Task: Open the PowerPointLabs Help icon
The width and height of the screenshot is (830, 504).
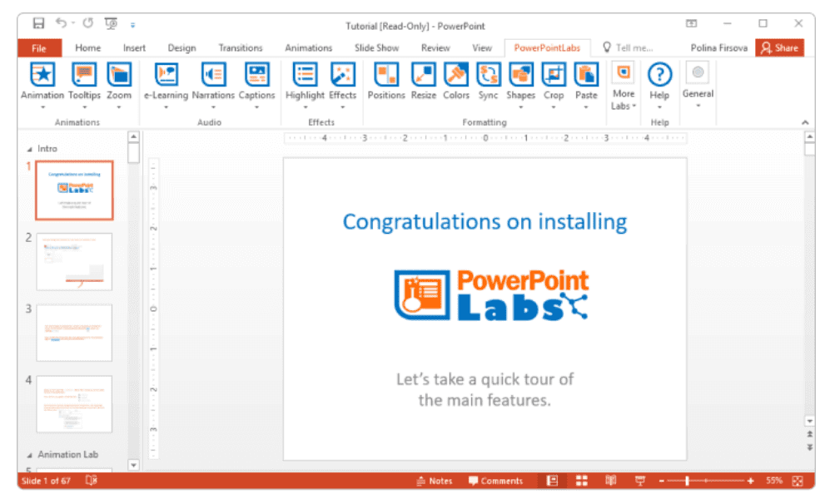Action: click(659, 75)
